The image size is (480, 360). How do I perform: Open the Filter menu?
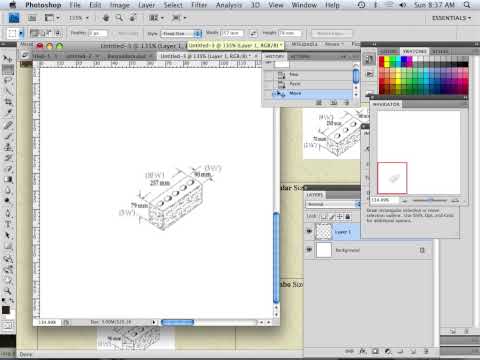coord(199,5)
